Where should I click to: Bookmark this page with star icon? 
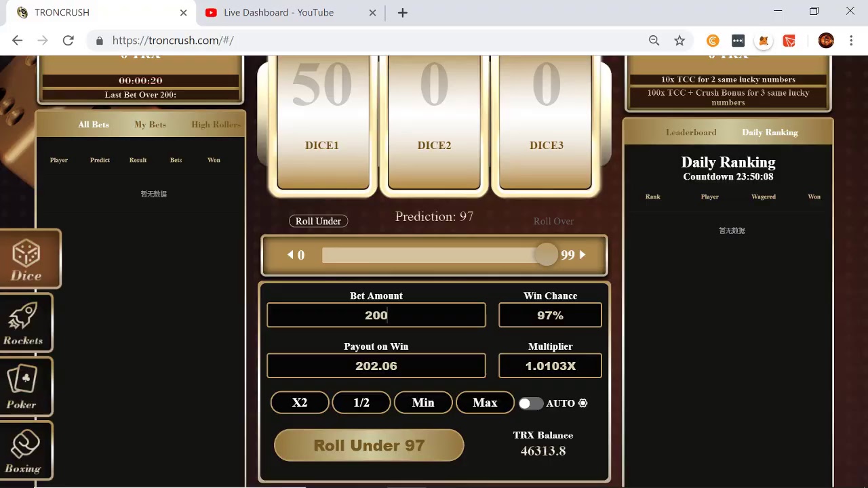679,41
